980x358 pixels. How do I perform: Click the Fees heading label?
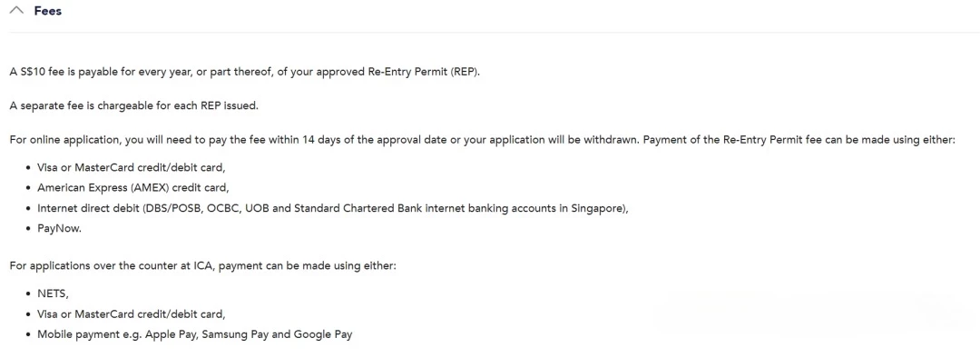point(47,11)
